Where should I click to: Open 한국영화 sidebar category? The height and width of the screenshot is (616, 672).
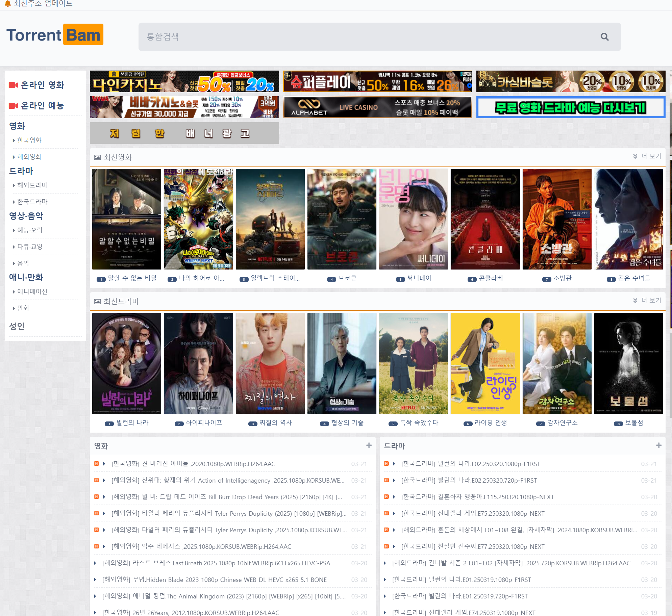pyautogui.click(x=29, y=140)
